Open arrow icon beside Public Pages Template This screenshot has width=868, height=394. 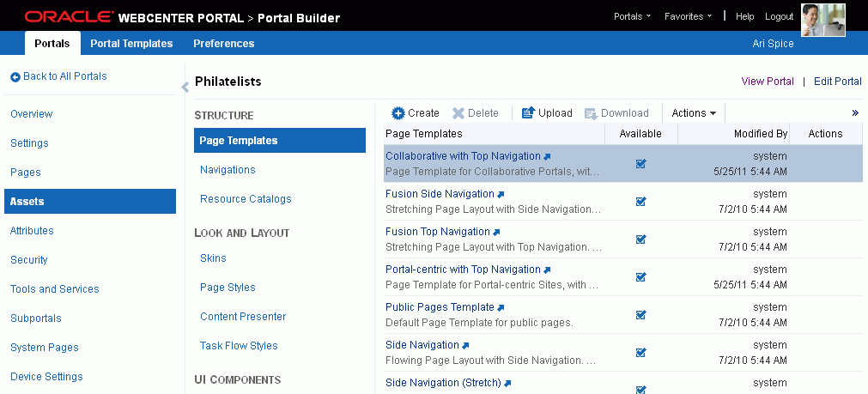[x=501, y=307]
